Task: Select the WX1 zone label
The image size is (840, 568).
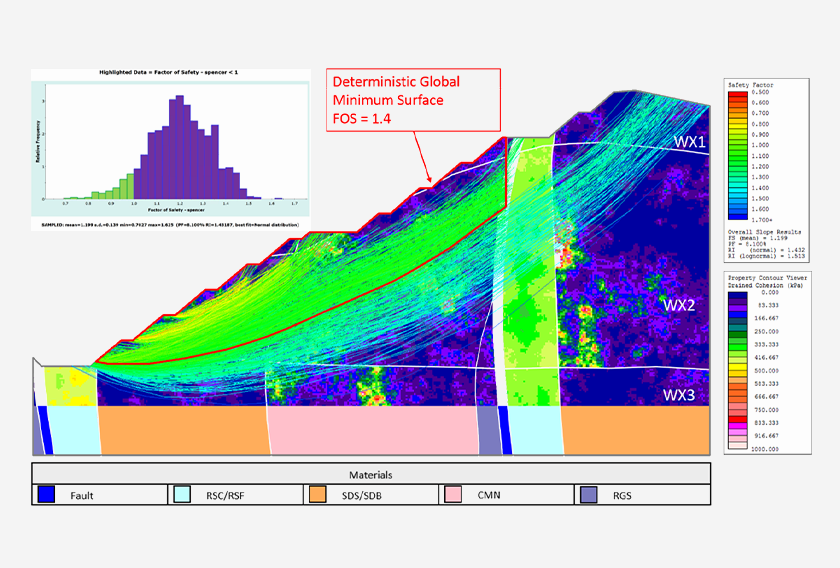Action: 690,143
